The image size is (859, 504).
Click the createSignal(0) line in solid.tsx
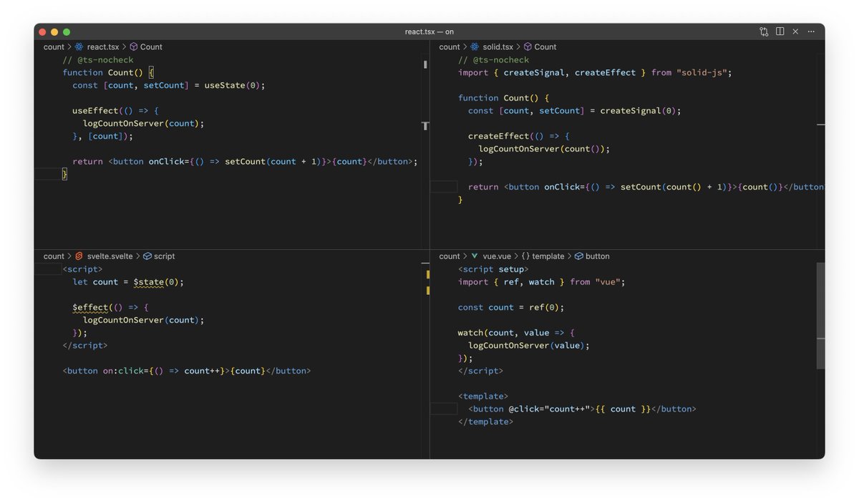tap(575, 111)
